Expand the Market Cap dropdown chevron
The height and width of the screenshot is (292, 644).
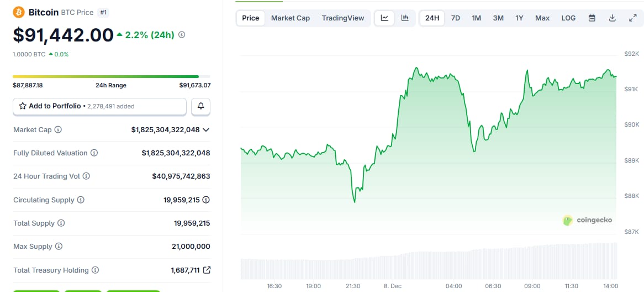pyautogui.click(x=206, y=130)
